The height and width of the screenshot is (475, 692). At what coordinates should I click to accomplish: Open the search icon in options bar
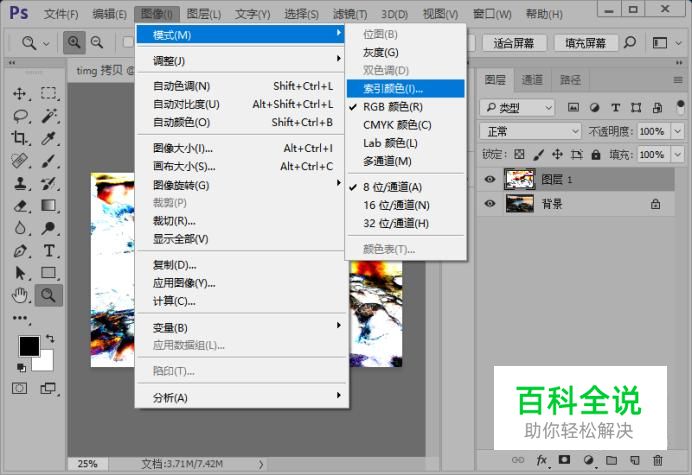click(630, 43)
